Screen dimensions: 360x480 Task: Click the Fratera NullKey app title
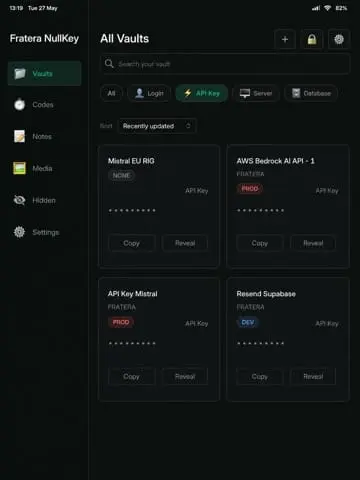(44, 38)
